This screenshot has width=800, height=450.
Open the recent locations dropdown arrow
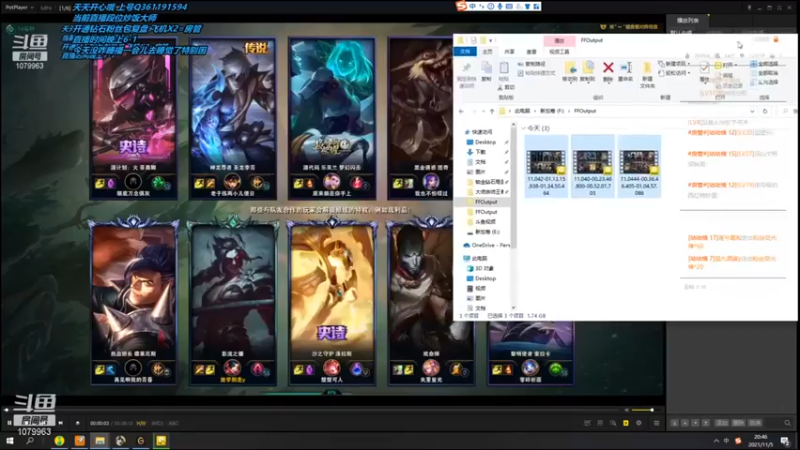483,111
